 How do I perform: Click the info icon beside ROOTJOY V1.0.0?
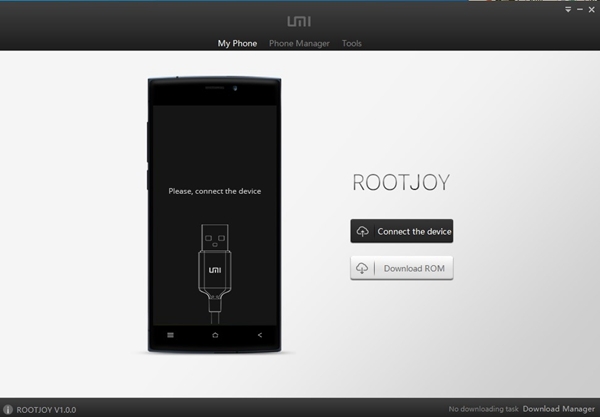pyautogui.click(x=8, y=409)
